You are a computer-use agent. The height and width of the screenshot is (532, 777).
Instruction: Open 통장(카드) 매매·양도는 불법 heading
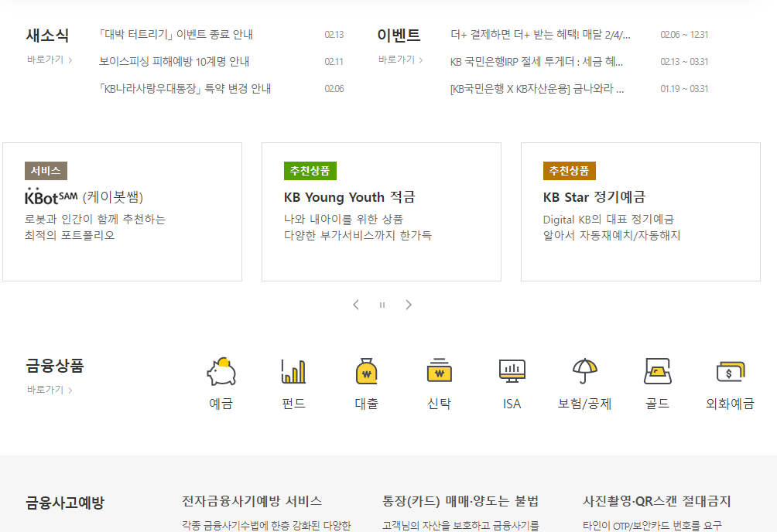click(460, 501)
